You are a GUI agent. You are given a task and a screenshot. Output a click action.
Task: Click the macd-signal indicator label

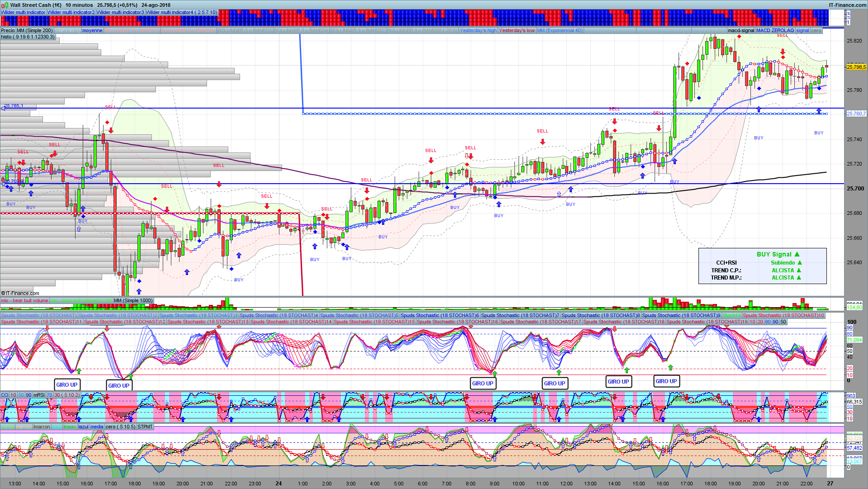(x=741, y=30)
